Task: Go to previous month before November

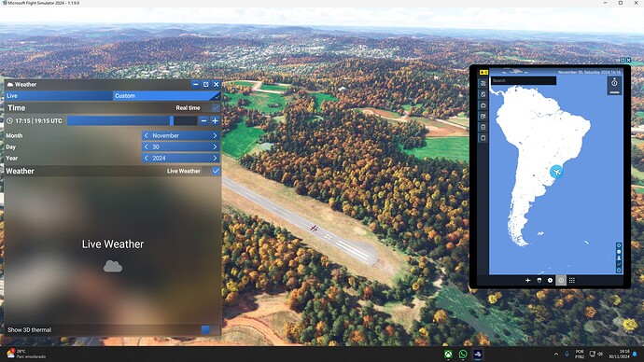Action: (147, 136)
